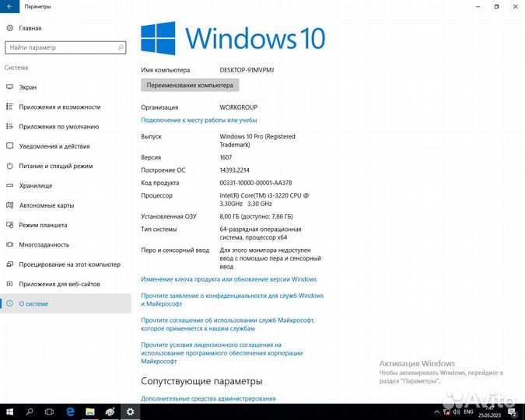Click the Питание и спящий режим power icon

coord(9,166)
